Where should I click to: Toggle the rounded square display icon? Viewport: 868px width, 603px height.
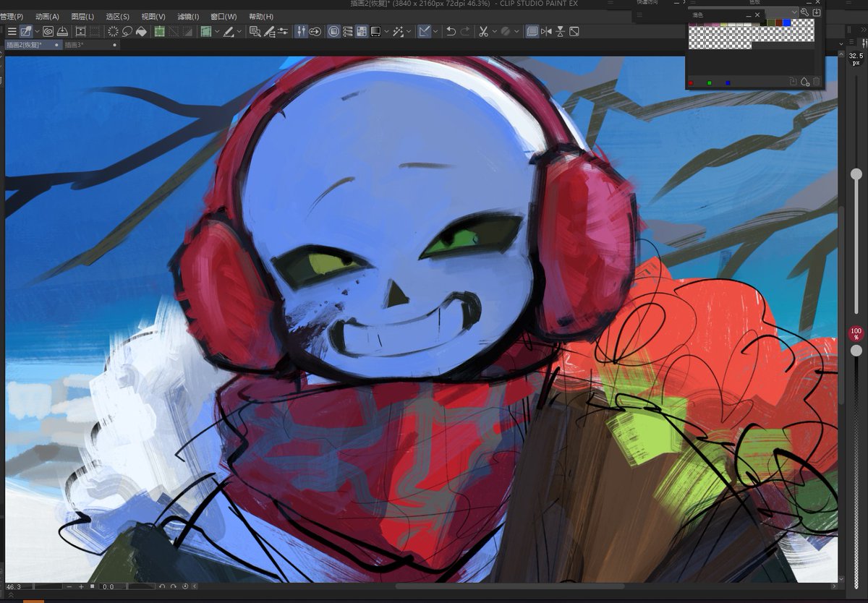[333, 31]
